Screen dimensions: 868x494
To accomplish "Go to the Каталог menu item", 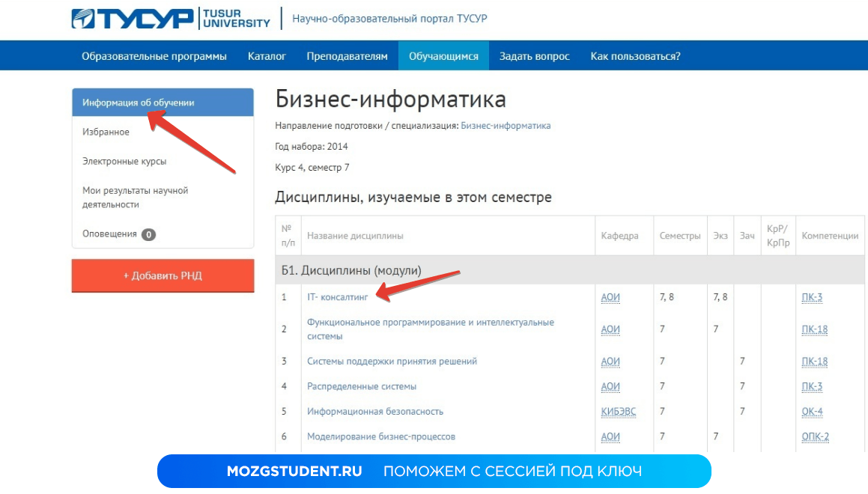I will pos(267,56).
